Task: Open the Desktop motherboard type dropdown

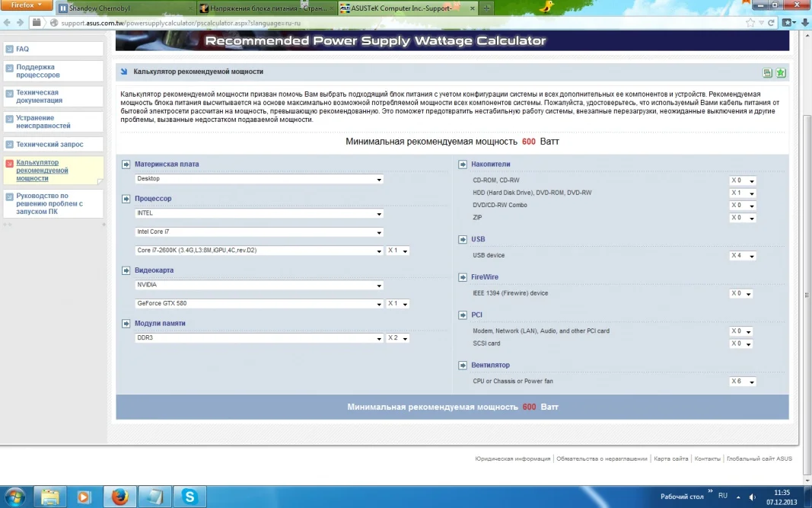Action: coord(259,179)
